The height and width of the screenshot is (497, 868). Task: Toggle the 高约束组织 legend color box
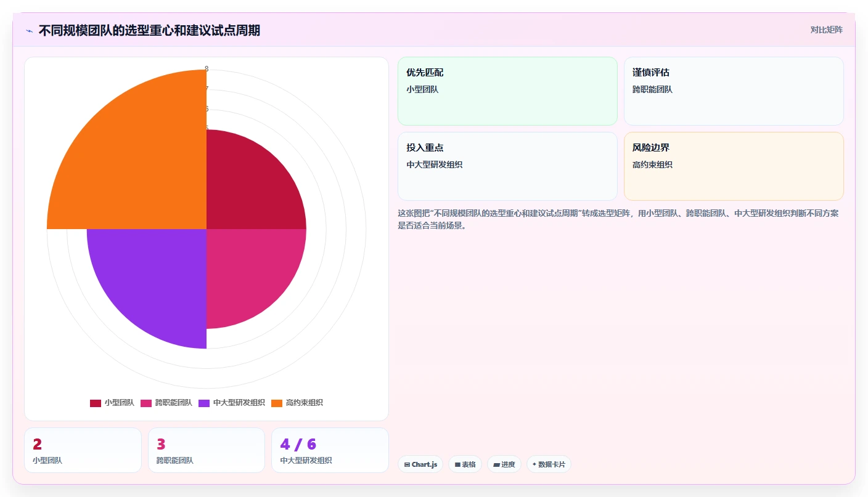pyautogui.click(x=277, y=403)
